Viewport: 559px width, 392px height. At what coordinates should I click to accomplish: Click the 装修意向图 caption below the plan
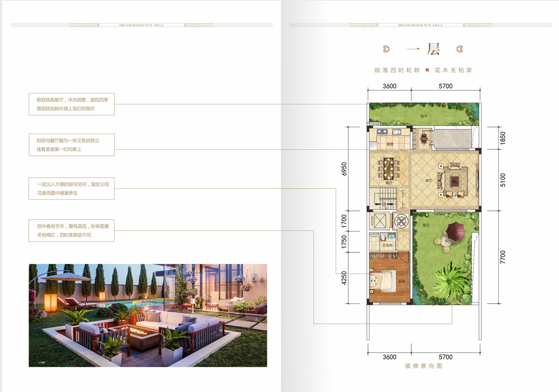coord(423,366)
